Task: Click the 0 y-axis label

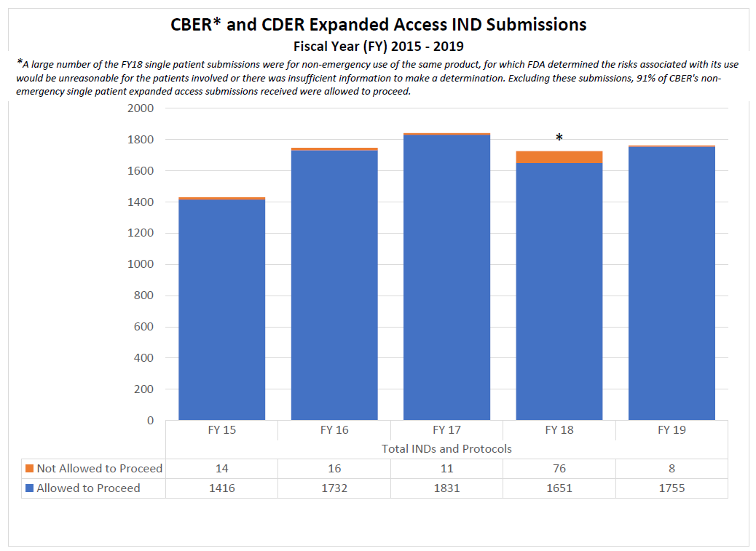Action: click(151, 421)
